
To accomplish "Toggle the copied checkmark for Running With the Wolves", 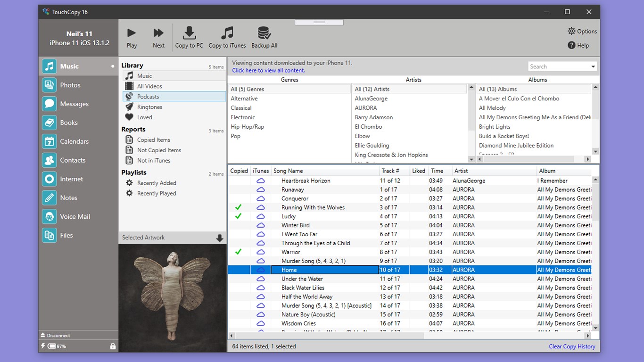I will [238, 207].
